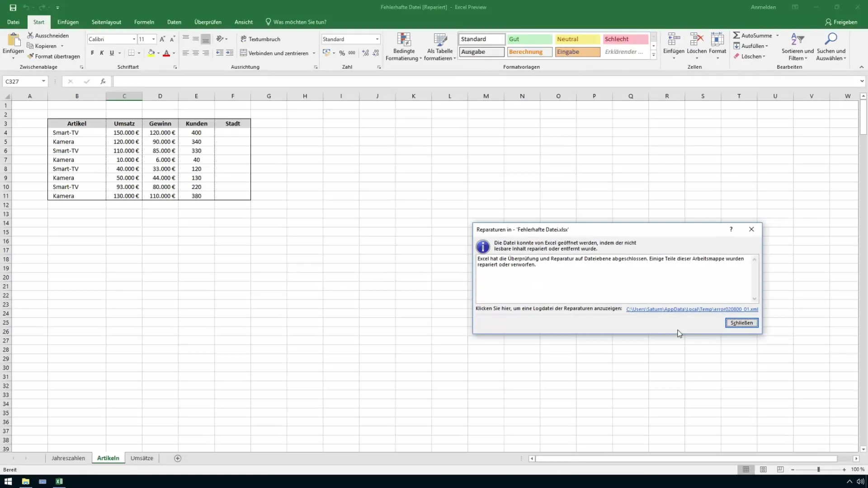This screenshot has height=488, width=868.
Task: Add decimal place icon
Action: 365,53
